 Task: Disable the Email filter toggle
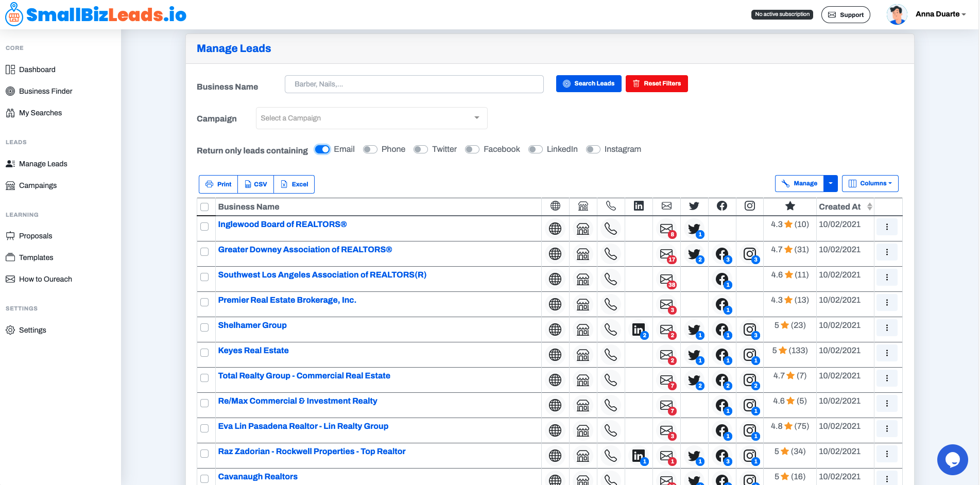pyautogui.click(x=322, y=149)
